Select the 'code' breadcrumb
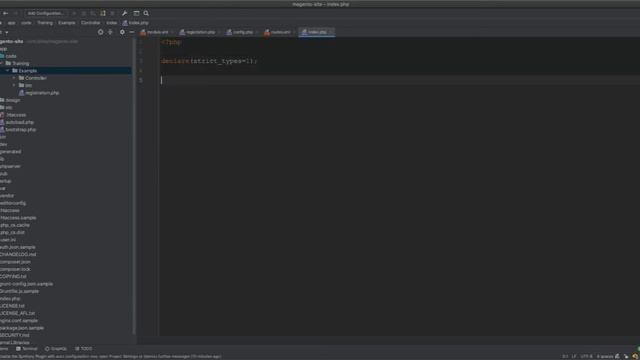This screenshot has height=360, width=640. pos(26,23)
